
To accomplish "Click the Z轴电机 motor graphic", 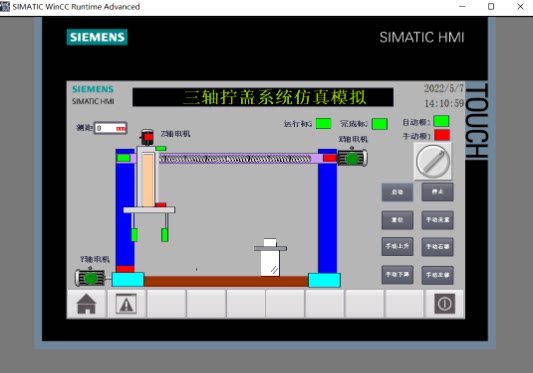I will pos(147,137).
